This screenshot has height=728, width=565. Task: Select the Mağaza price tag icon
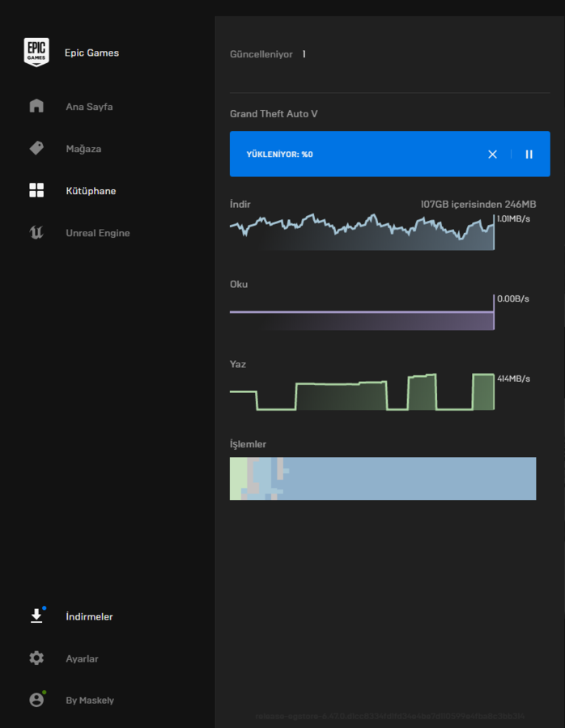[36, 148]
